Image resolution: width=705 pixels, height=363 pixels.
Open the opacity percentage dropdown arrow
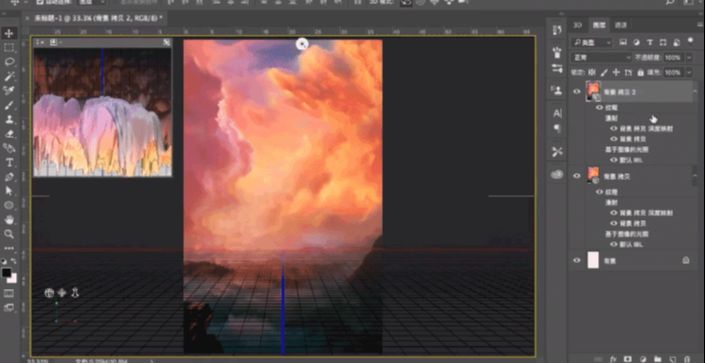689,58
